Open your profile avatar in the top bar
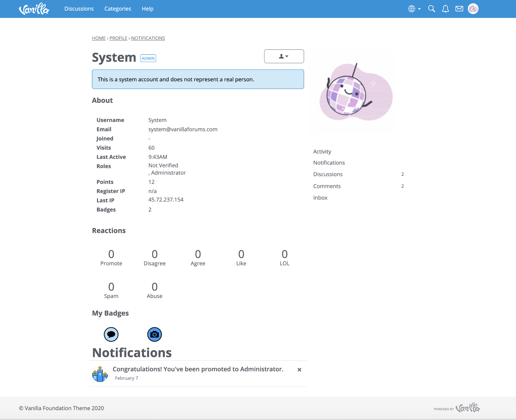 click(x=473, y=8)
